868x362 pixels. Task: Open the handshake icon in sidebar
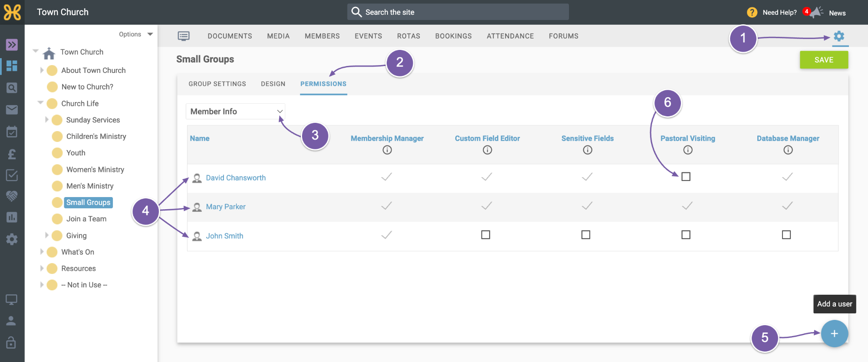12,196
